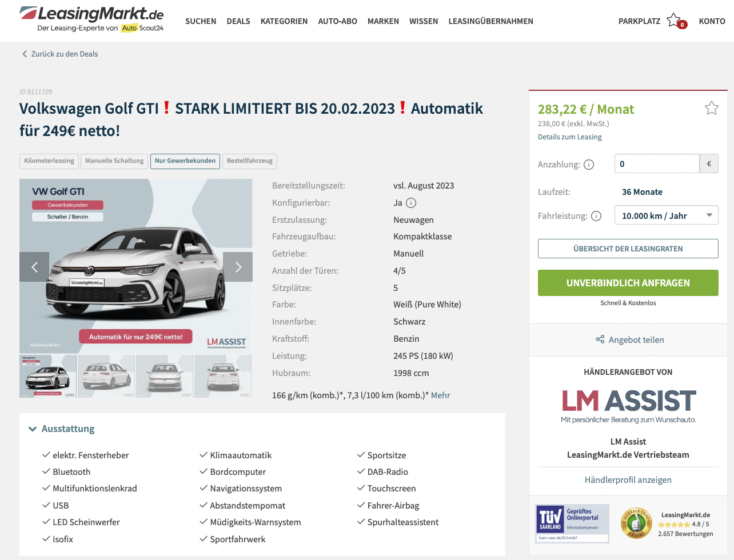Click the ID 8111109 text

(x=35, y=91)
